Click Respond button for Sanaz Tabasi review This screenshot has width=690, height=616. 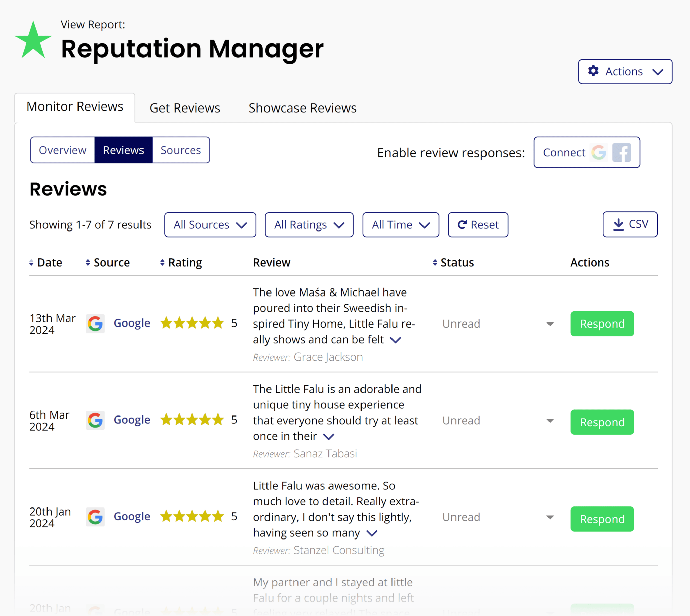602,422
